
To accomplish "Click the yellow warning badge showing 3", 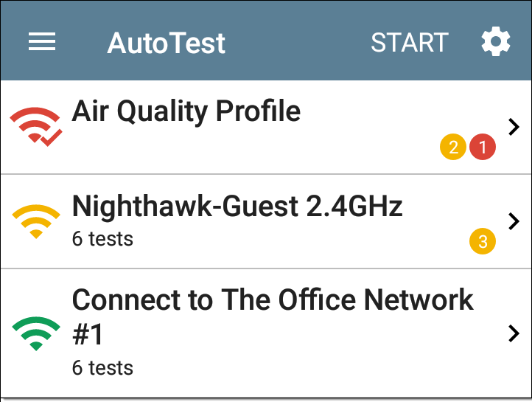I will pos(483,241).
